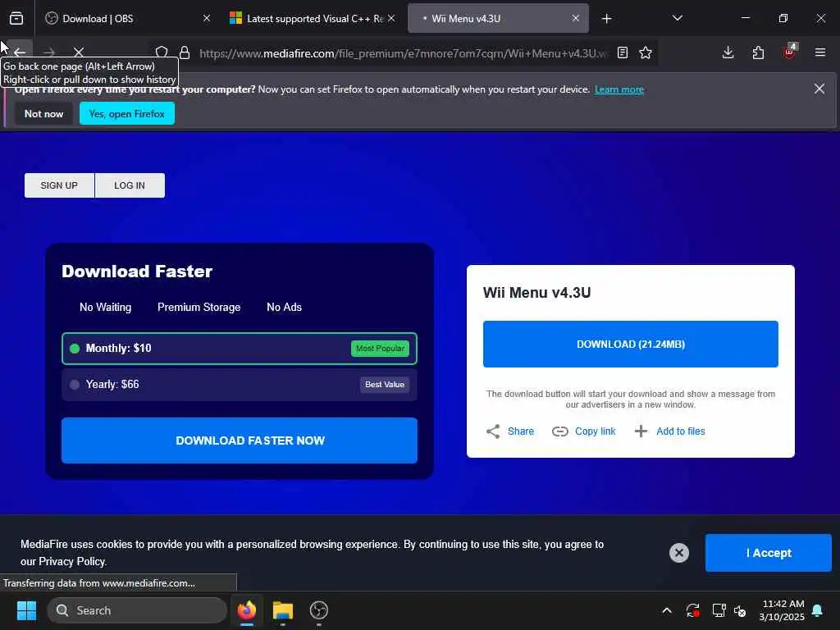Click the share arrows icon

click(x=493, y=431)
